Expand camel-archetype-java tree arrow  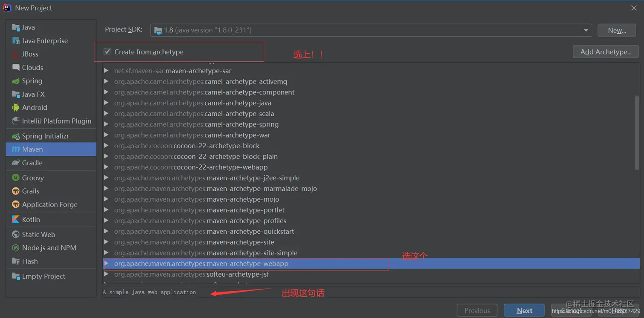[x=106, y=103]
